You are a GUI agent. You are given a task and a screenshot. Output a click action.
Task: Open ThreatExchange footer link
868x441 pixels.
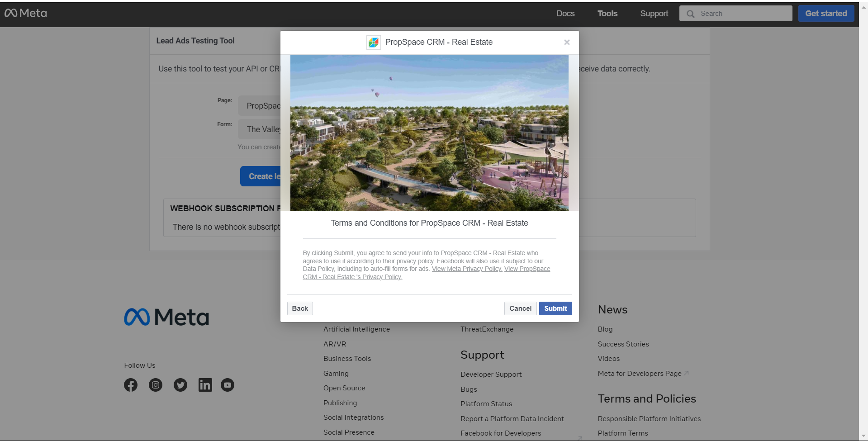pyautogui.click(x=487, y=329)
